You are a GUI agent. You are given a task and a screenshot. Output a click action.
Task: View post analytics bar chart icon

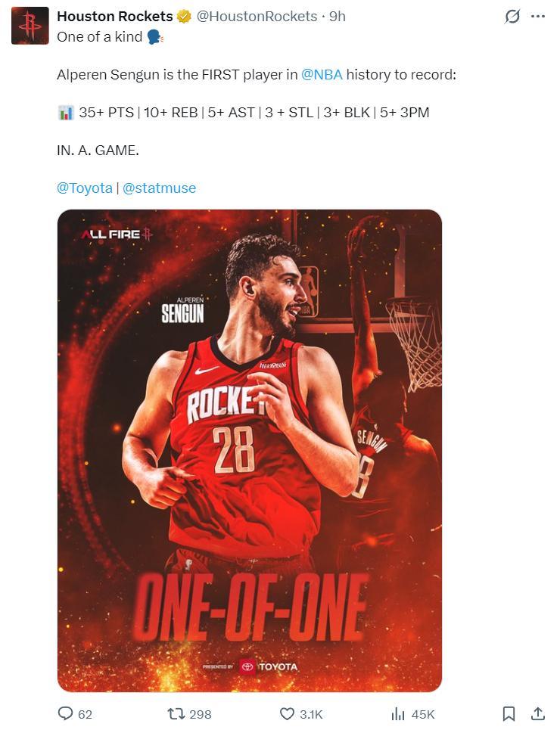coord(397,714)
